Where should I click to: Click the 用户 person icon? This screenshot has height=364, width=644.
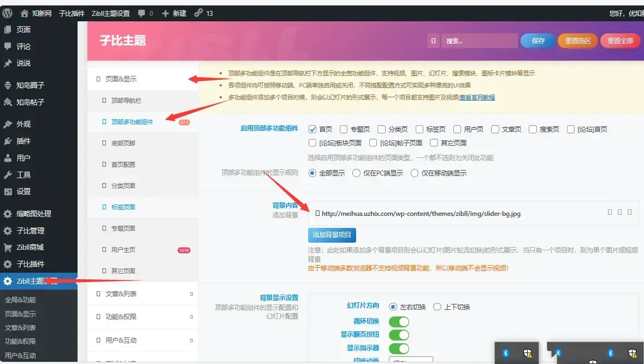(8, 158)
